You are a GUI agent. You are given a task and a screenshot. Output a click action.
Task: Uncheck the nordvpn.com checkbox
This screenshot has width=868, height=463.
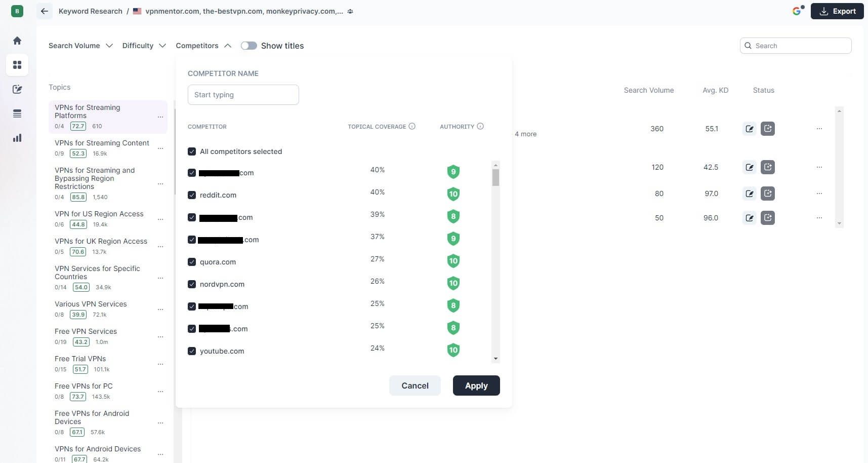coord(192,284)
